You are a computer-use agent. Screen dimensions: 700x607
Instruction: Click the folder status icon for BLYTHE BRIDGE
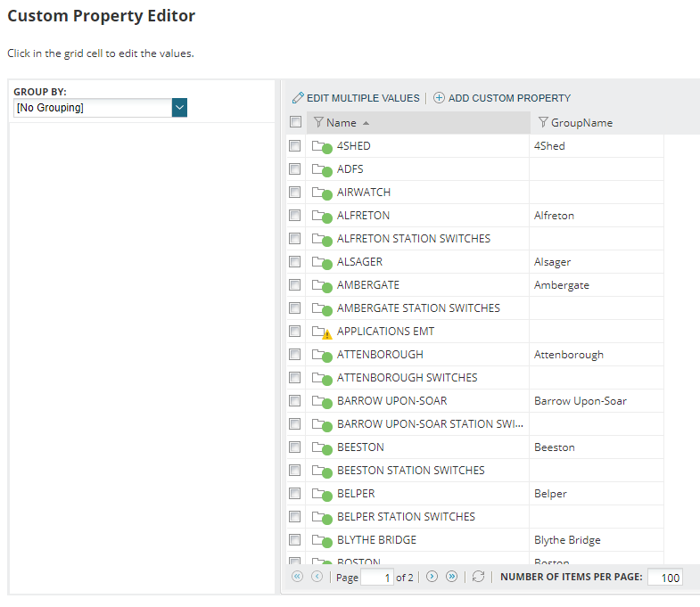322,541
